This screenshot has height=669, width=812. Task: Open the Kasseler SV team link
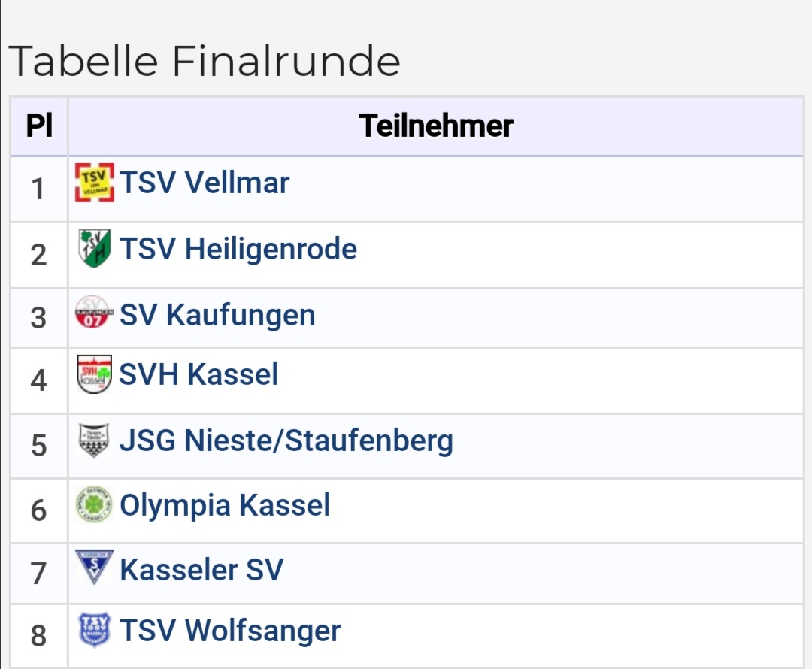coord(201,570)
